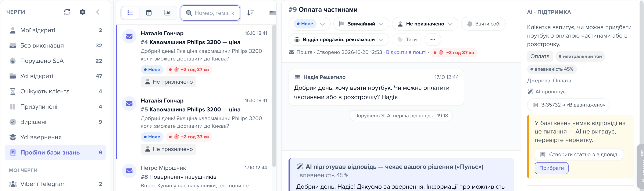Screen dimensions: 644x191
Task: Select the Пробіли бази знань queue
Action: click(56, 152)
